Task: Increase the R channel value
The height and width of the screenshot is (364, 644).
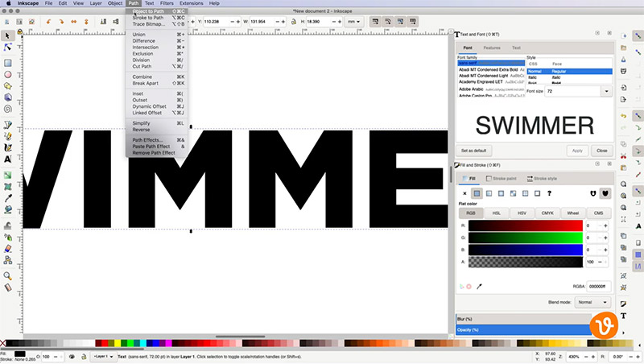Action: point(606,226)
